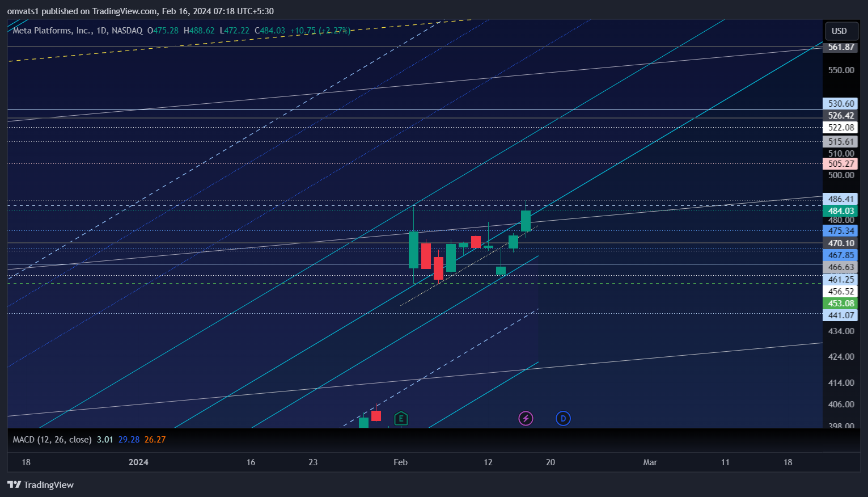Click the 550.00 price axis tick
868x497 pixels.
(x=841, y=70)
